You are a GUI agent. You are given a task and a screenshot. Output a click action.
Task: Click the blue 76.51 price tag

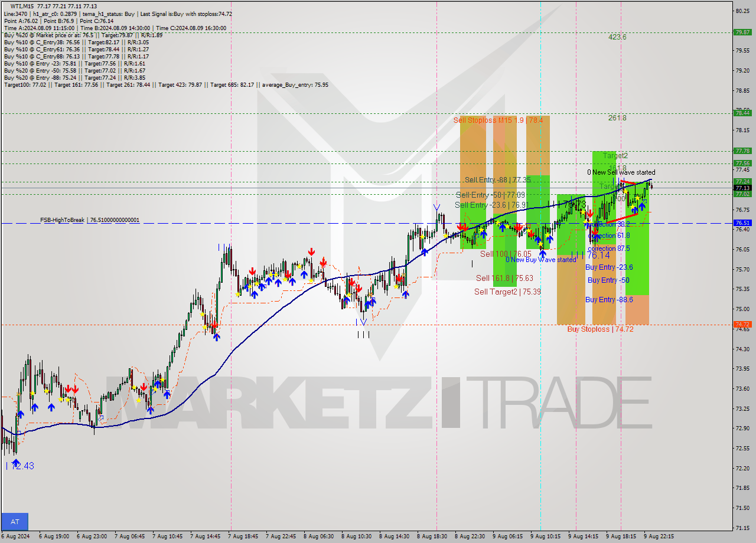point(742,223)
